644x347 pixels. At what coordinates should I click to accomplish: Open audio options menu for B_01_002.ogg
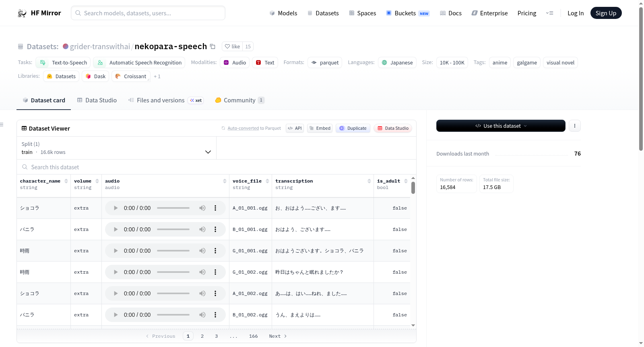point(215,315)
